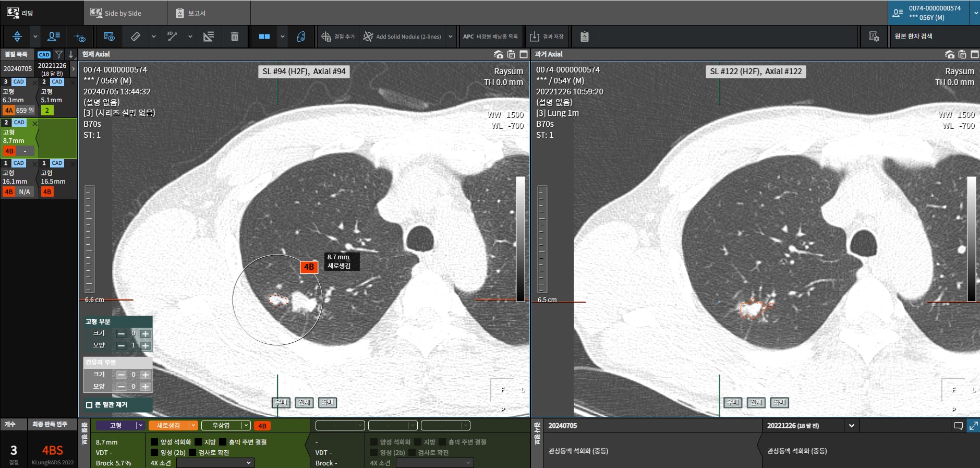Click the clipboard report icon
The width and height of the screenshot is (980, 468).
click(x=584, y=37)
